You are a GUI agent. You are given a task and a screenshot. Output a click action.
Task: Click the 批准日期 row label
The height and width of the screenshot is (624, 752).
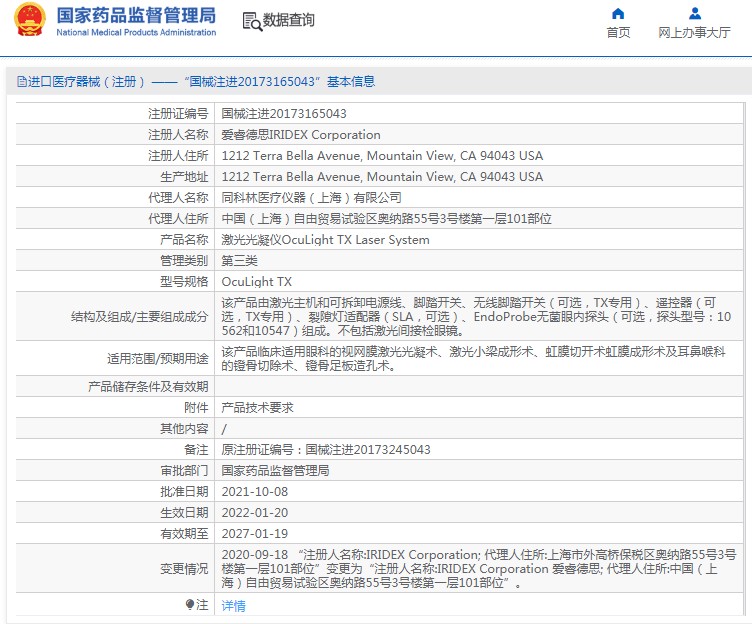pyautogui.click(x=184, y=492)
